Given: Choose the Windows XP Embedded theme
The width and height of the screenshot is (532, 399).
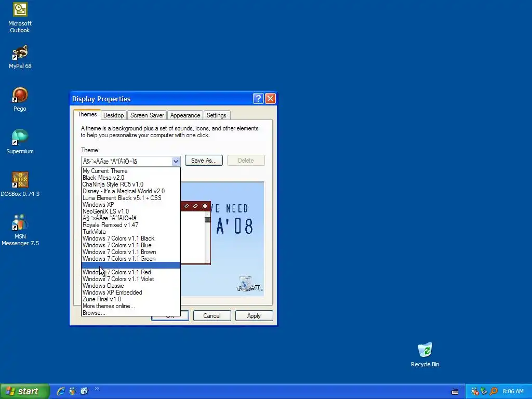Looking at the screenshot, I should pyautogui.click(x=130, y=292).
